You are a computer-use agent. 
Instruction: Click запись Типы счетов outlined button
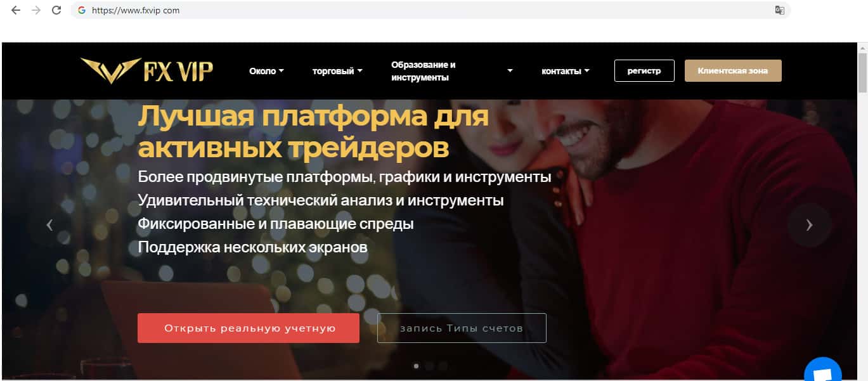(462, 328)
